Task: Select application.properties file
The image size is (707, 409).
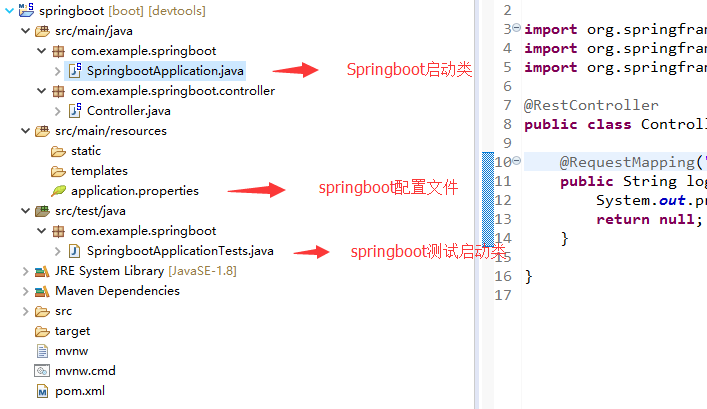Action: pos(135,191)
